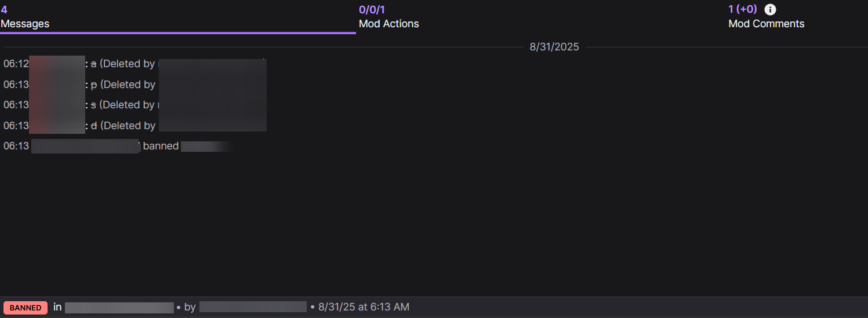Click the 06:13 banned log entry
868x318 pixels.
[118, 146]
